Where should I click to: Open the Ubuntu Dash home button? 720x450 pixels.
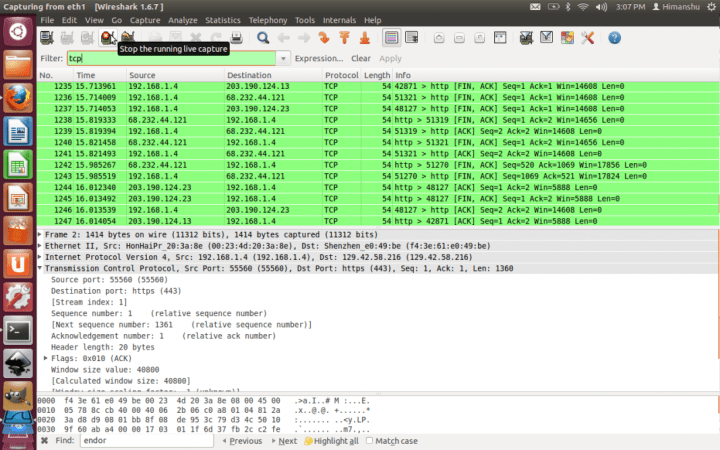[x=18, y=32]
